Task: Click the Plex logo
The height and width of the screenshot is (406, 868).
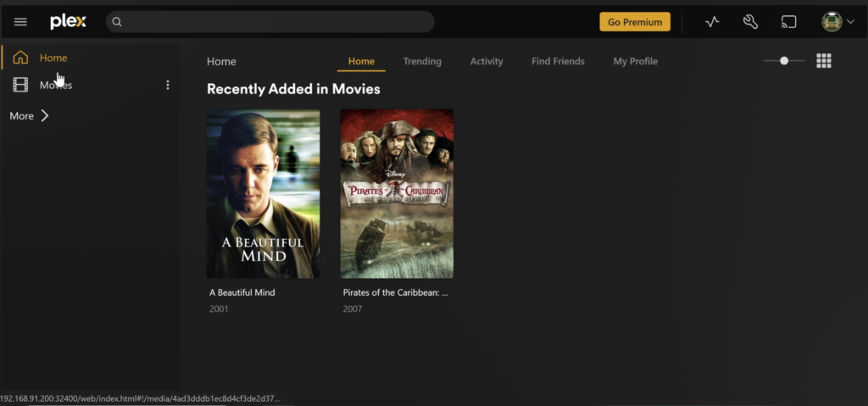Action: coord(68,22)
